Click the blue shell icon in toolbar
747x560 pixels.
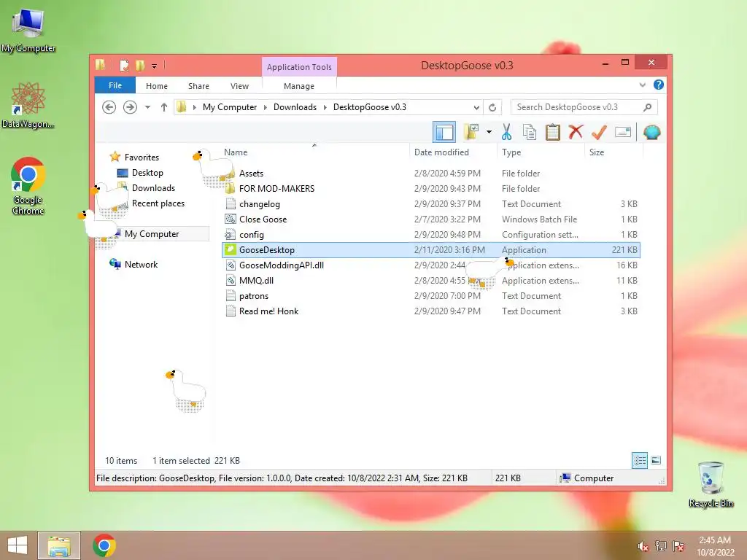(651, 132)
